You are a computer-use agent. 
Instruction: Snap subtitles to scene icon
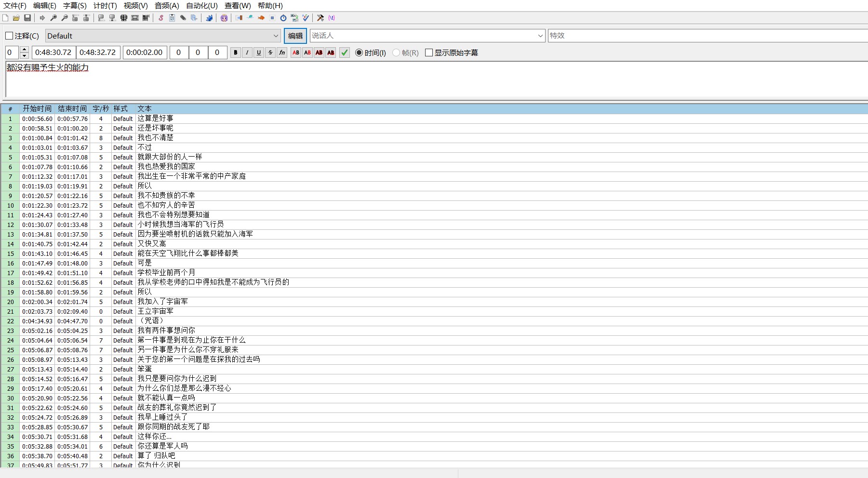point(135,18)
